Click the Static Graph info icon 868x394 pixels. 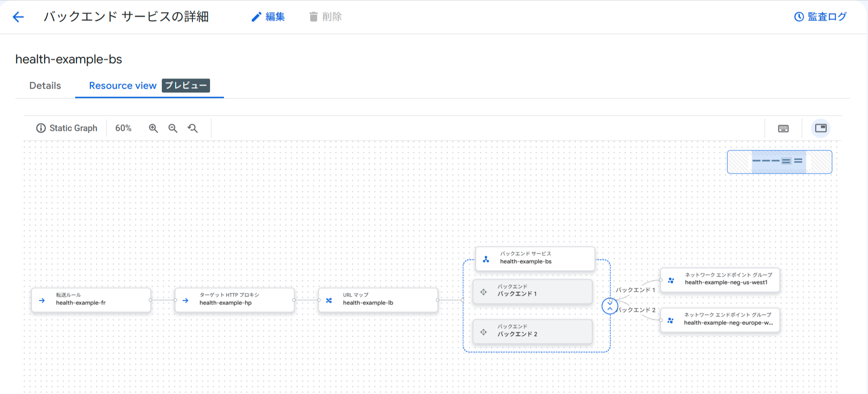point(41,128)
